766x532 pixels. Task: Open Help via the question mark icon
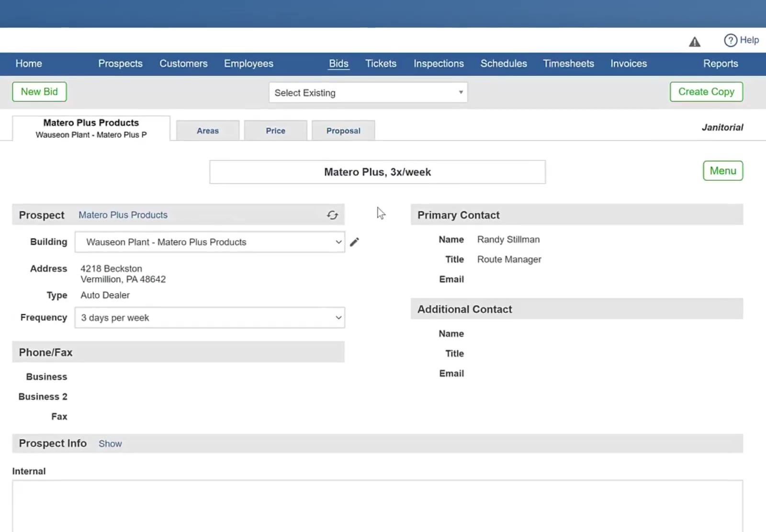point(730,40)
